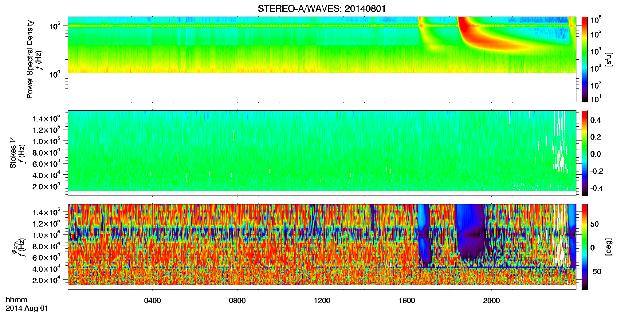Click the hhmm time format label
Viewport: 644px width, 332px height.
pyautogui.click(x=17, y=300)
